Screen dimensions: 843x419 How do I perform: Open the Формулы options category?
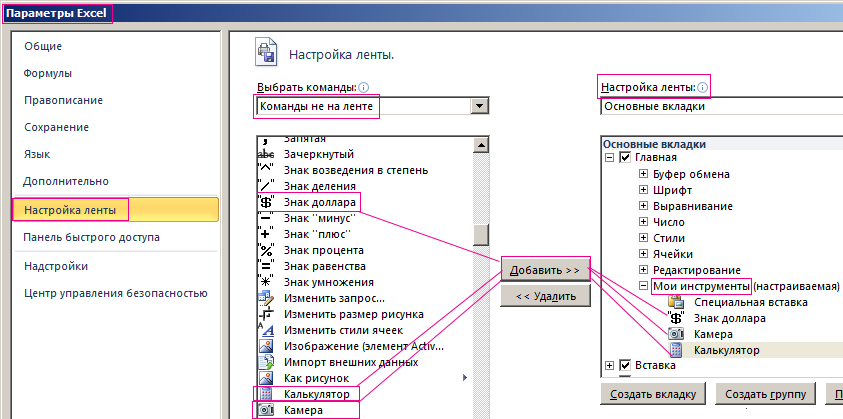click(50, 73)
